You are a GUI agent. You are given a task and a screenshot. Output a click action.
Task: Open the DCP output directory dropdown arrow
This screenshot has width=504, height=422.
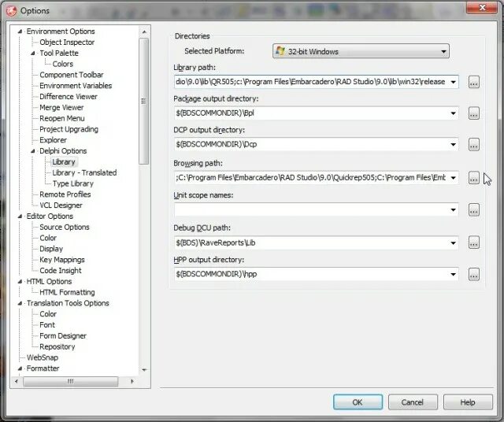click(453, 145)
